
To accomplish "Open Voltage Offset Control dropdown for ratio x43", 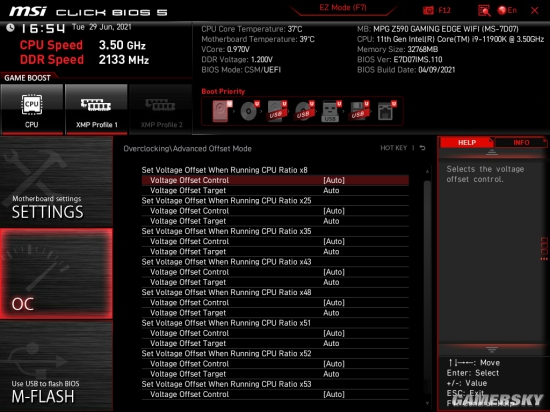I will [x=275, y=272].
